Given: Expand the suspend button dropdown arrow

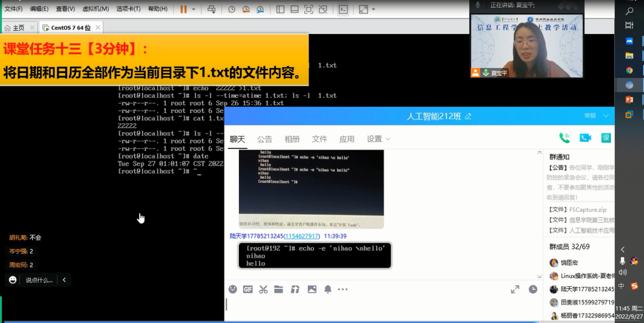Looking at the screenshot, I should point(194,10).
